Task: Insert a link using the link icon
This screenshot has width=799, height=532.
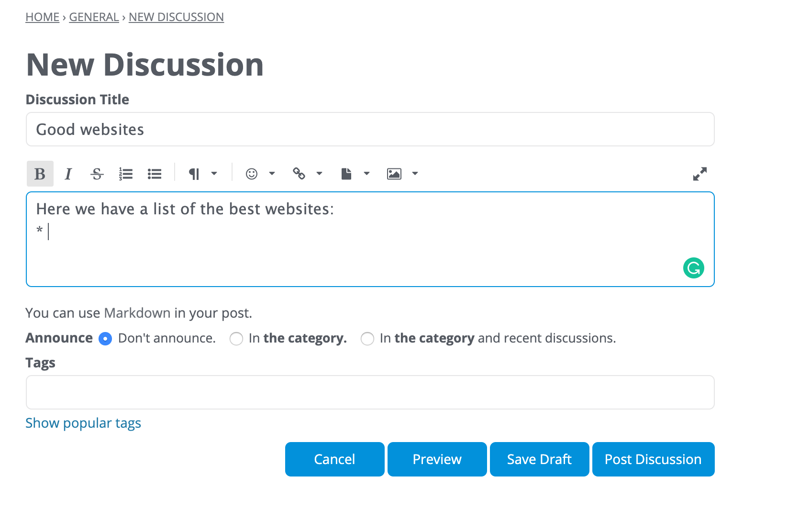Action: (x=300, y=174)
